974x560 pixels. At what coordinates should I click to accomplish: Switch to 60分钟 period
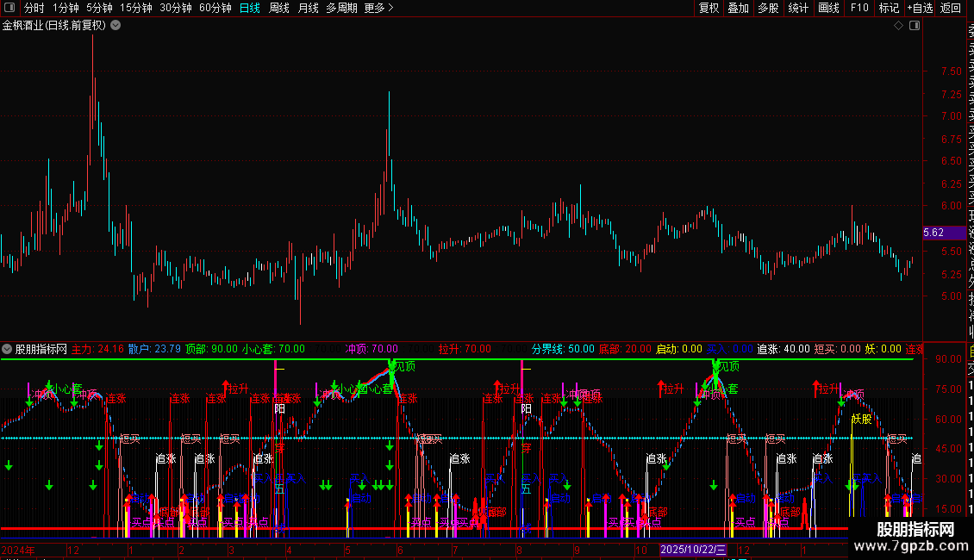coord(215,8)
